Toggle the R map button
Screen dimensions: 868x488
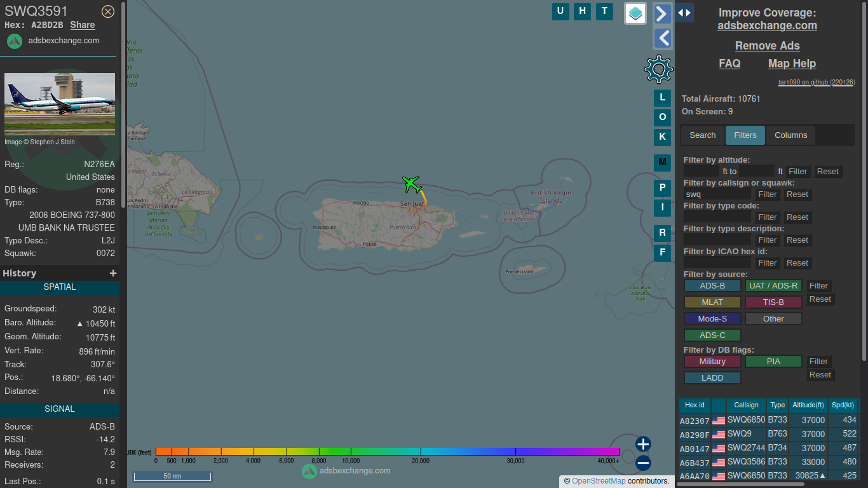click(x=662, y=233)
